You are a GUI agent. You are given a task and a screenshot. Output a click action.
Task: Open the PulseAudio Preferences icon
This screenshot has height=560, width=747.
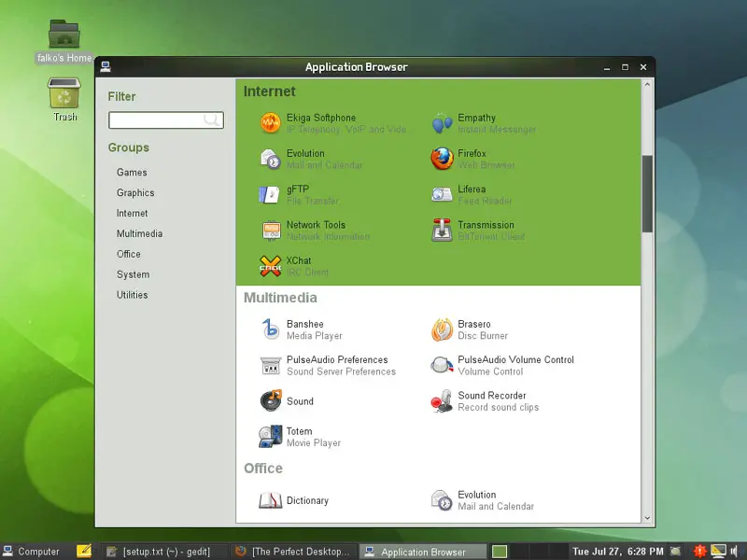270,365
